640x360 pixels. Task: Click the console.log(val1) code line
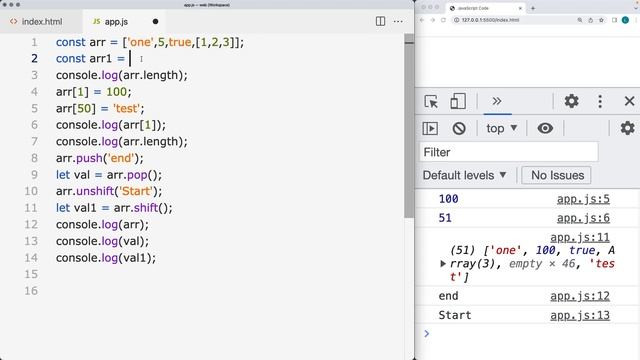[x=106, y=258]
